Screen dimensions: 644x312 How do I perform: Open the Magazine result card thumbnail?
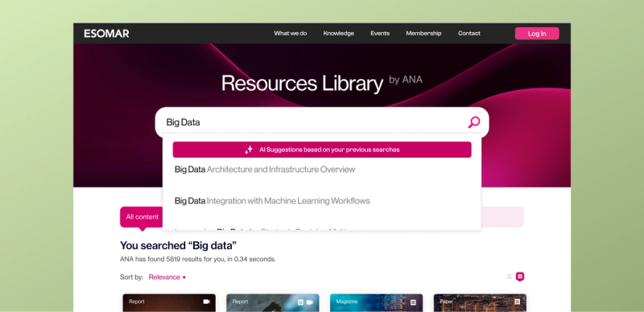point(376,303)
